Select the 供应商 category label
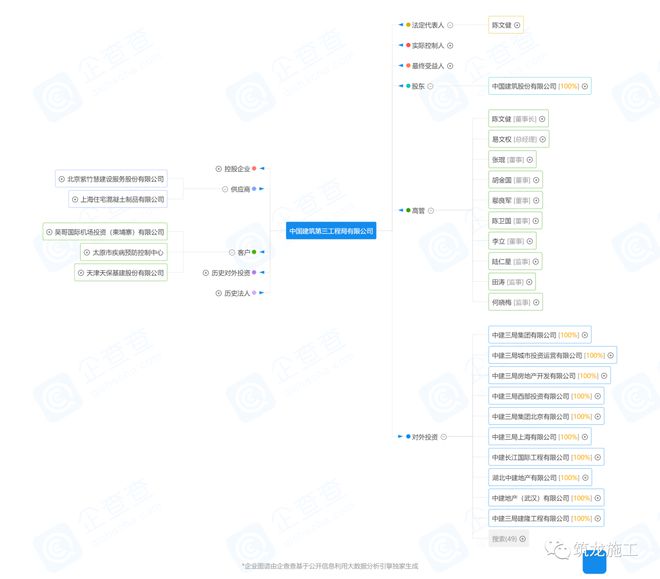This screenshot has height=579, width=660. (x=240, y=189)
